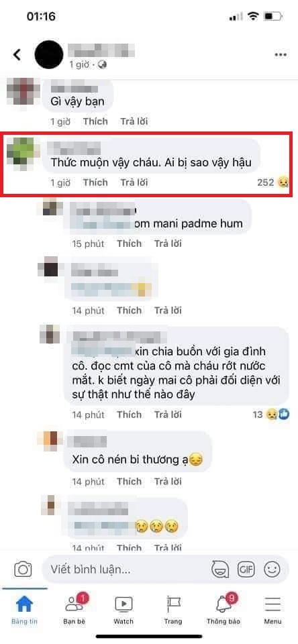Open the post author's black profile picture
298x644 pixels.
pos(49,54)
